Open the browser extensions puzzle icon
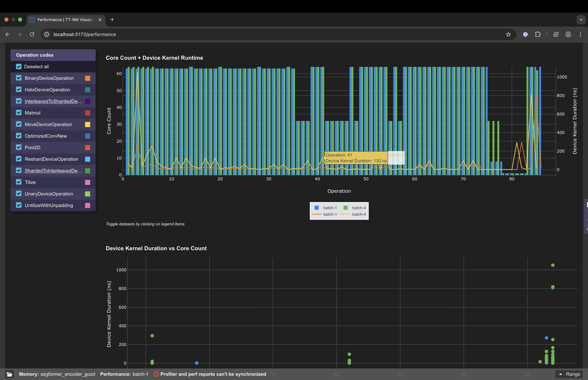This screenshot has height=380, width=588. [x=538, y=34]
